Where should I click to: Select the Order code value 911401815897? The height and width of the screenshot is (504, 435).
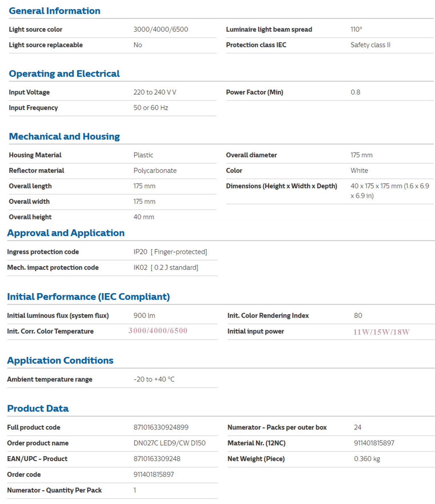tap(154, 475)
